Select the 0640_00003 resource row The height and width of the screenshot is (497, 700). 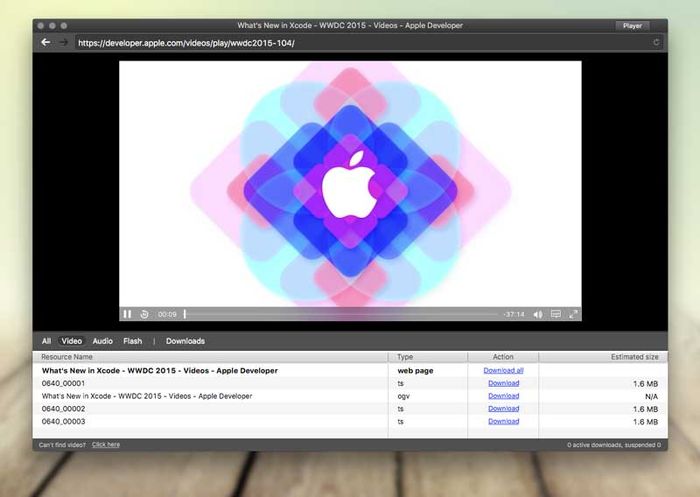350,422
